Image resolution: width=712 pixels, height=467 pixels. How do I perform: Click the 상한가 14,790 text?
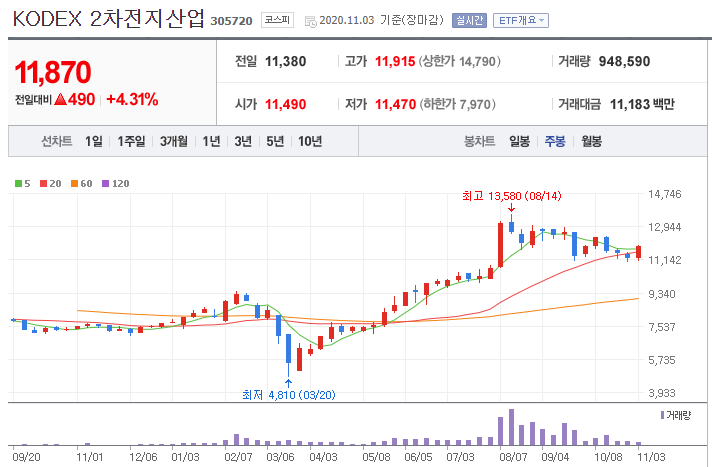point(460,61)
